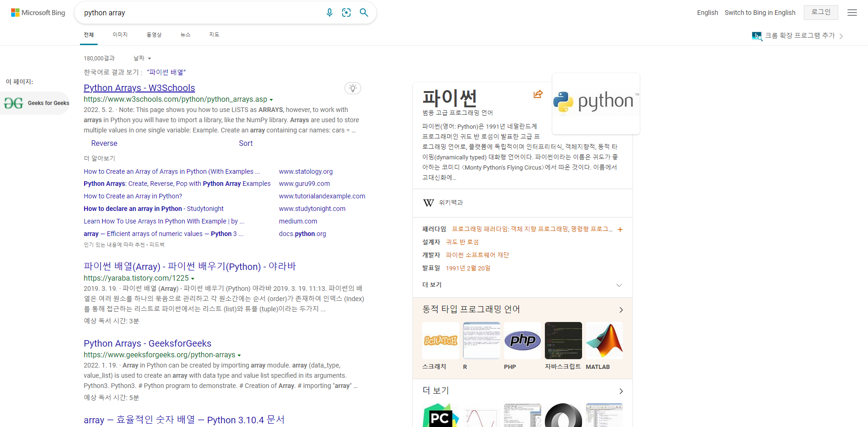Image resolution: width=868 pixels, height=427 pixels.
Task: Switch to the 이미지 tab
Action: [120, 35]
